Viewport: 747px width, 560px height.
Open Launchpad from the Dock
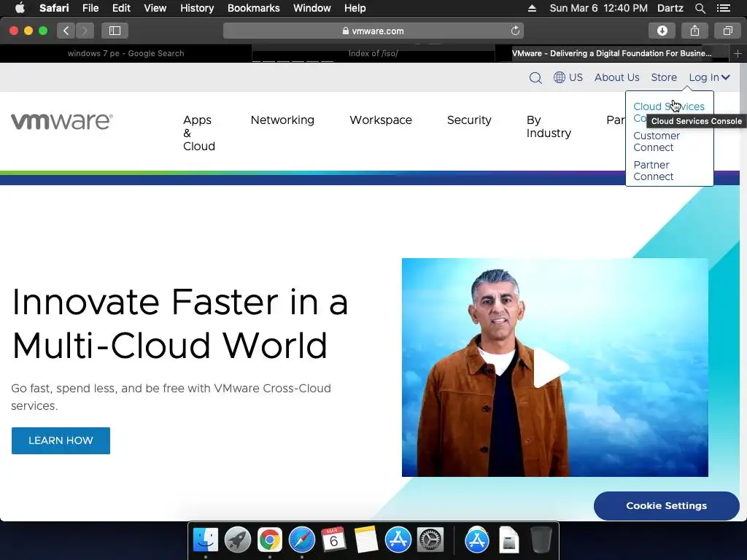click(237, 540)
